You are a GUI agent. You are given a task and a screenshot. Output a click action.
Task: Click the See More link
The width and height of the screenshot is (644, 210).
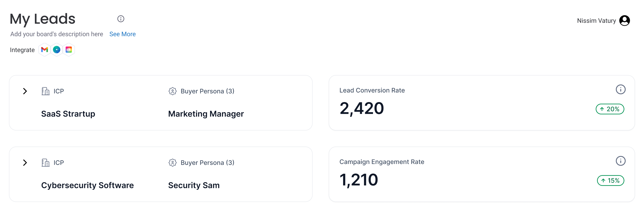tap(122, 34)
